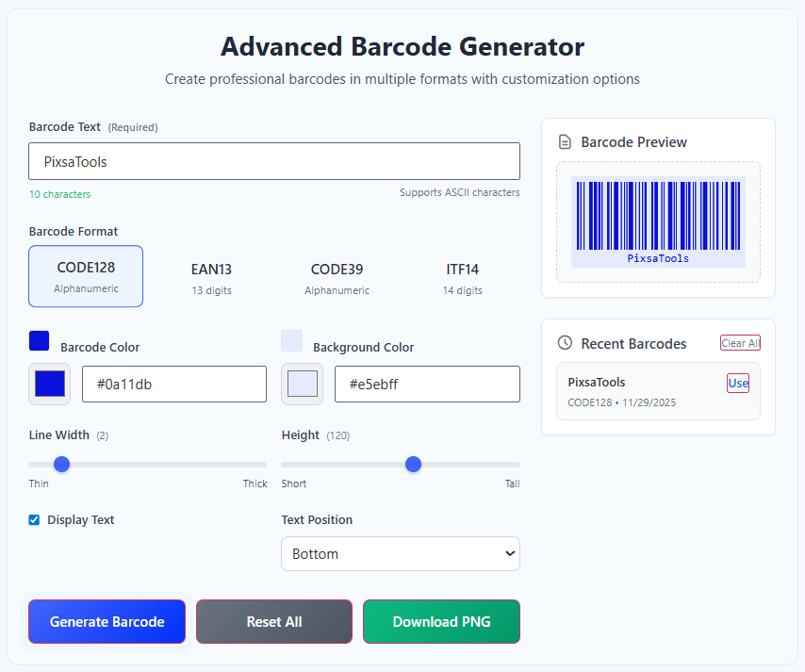Image resolution: width=805 pixels, height=672 pixels.
Task: Clear All recent barcodes
Action: pyautogui.click(x=740, y=343)
